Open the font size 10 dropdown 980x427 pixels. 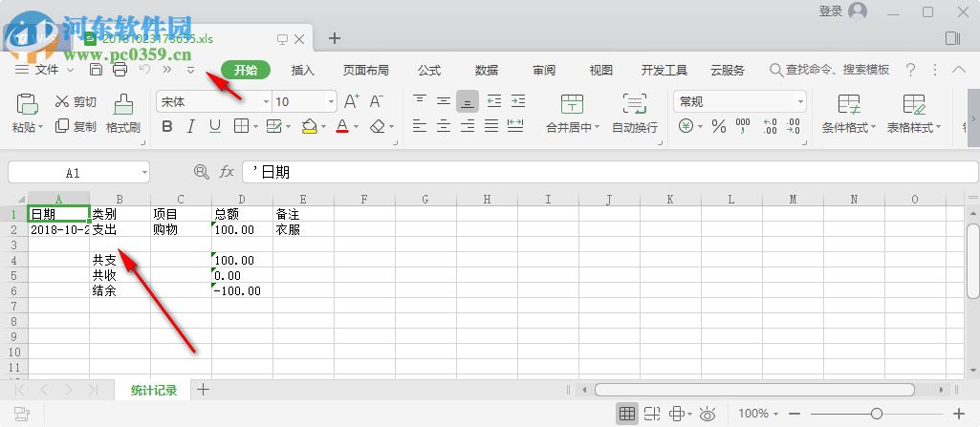coord(331,102)
